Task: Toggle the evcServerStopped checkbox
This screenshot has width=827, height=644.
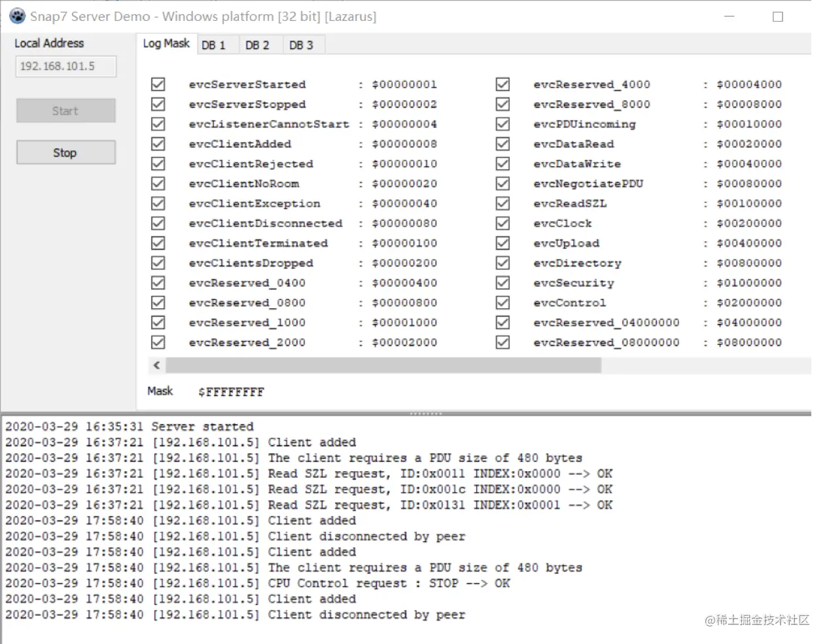Action: (x=158, y=104)
